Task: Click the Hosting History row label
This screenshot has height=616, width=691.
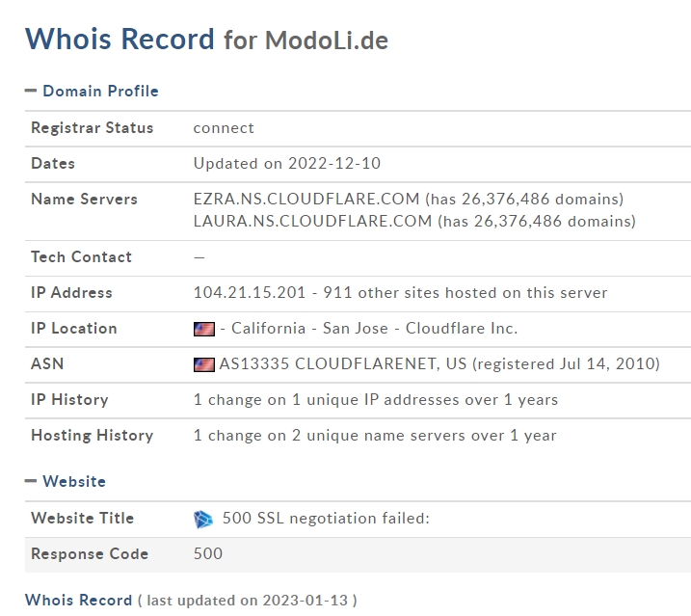Action: 93,435
